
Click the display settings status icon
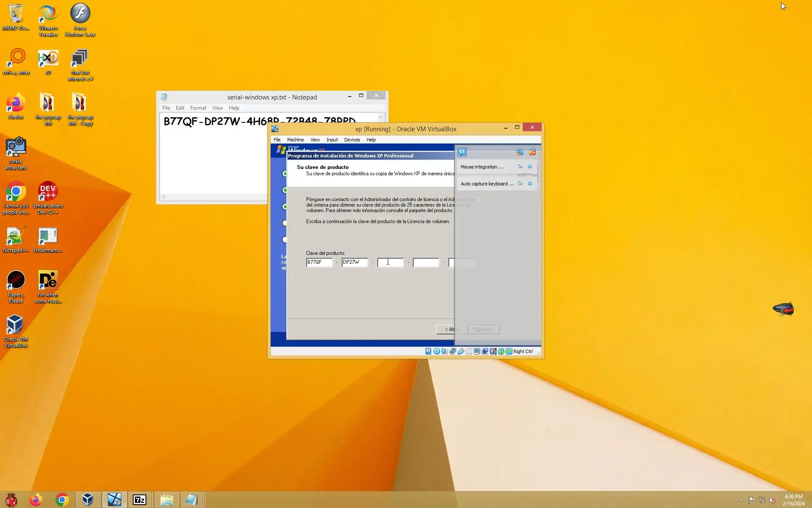[477, 351]
